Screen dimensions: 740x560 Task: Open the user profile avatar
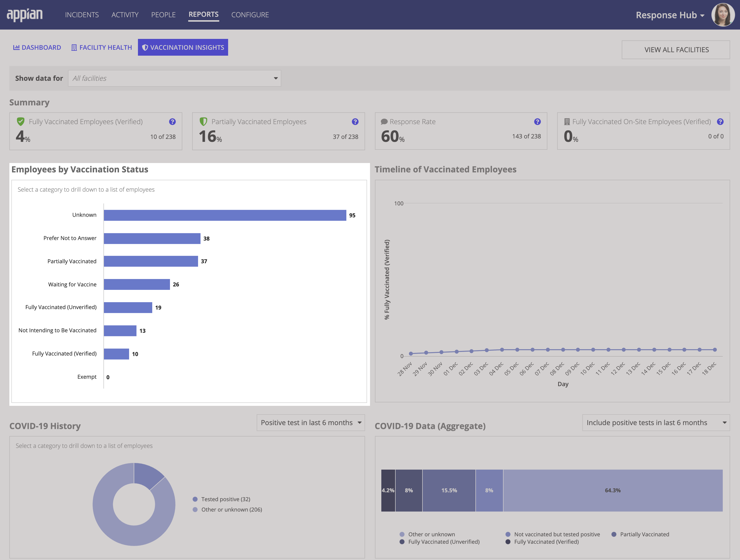(x=723, y=15)
